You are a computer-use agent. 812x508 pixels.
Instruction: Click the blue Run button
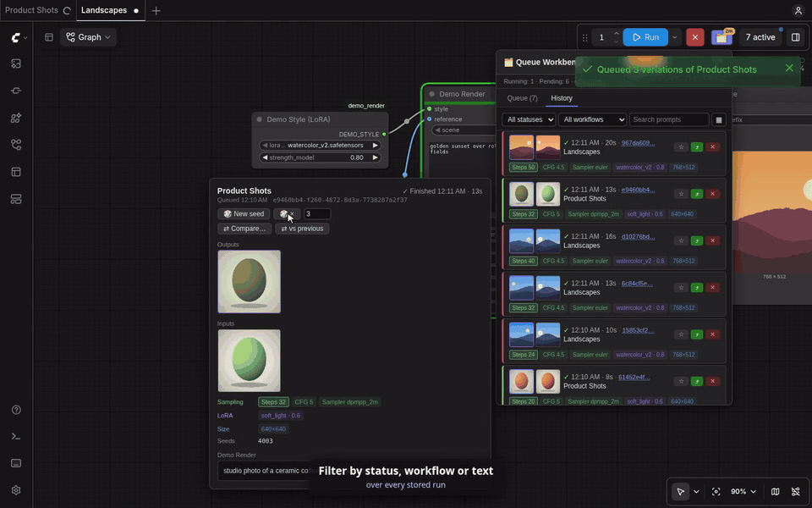(645, 37)
